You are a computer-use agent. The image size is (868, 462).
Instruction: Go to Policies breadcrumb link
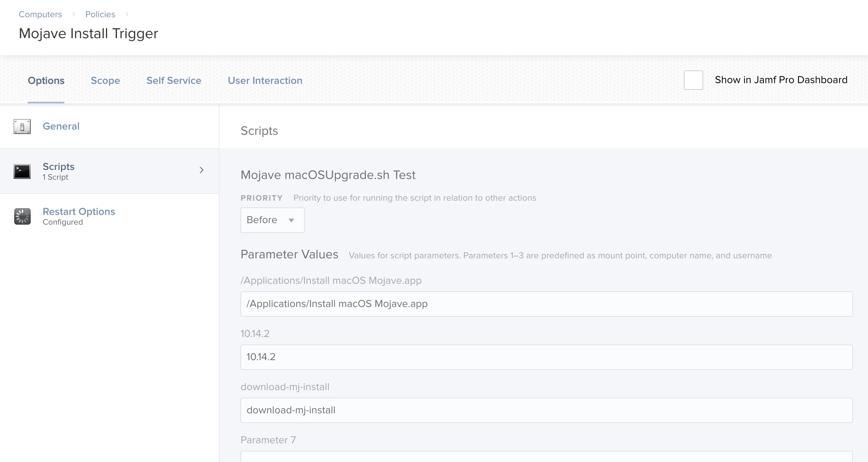[x=100, y=14]
